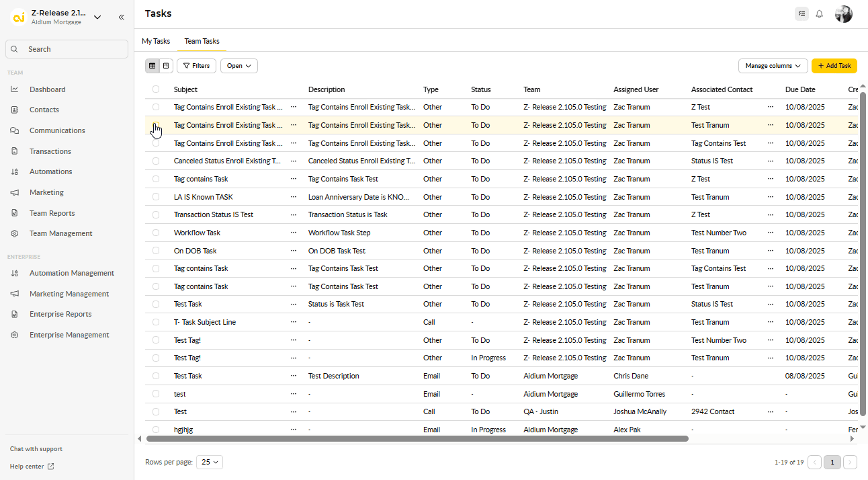Open the Filters button

pos(196,66)
